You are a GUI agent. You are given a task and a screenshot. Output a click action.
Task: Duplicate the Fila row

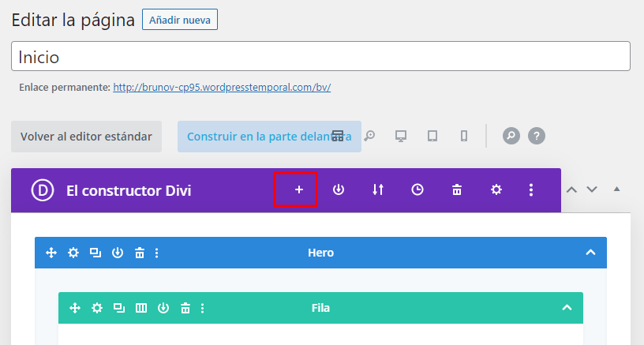pyautogui.click(x=119, y=308)
